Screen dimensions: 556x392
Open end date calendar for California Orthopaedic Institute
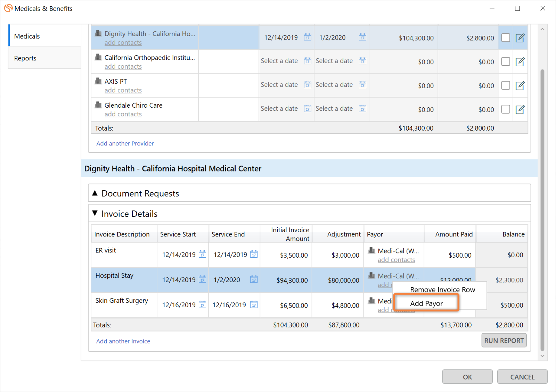362,61
